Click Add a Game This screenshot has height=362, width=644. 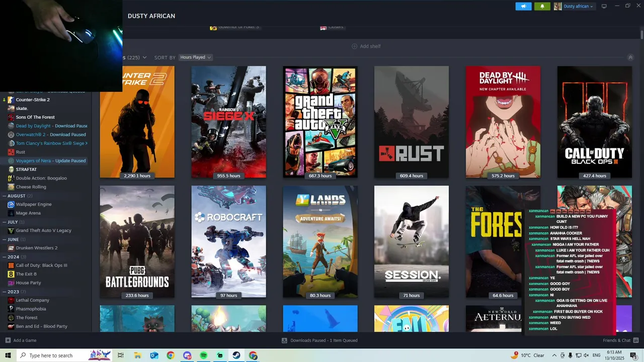point(21,340)
